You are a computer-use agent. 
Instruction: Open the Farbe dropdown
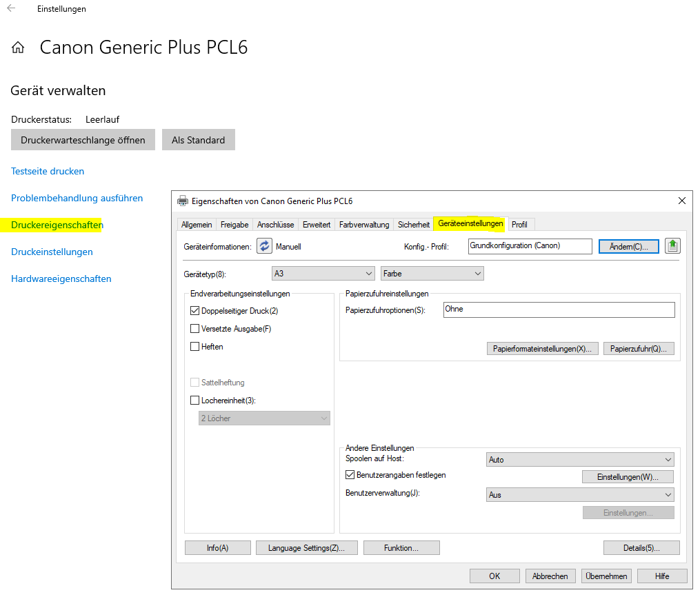(432, 274)
